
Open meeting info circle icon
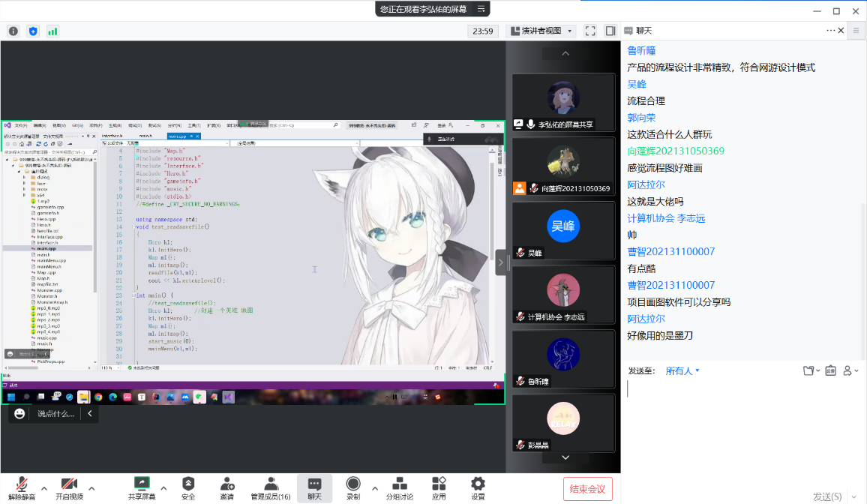(x=13, y=31)
